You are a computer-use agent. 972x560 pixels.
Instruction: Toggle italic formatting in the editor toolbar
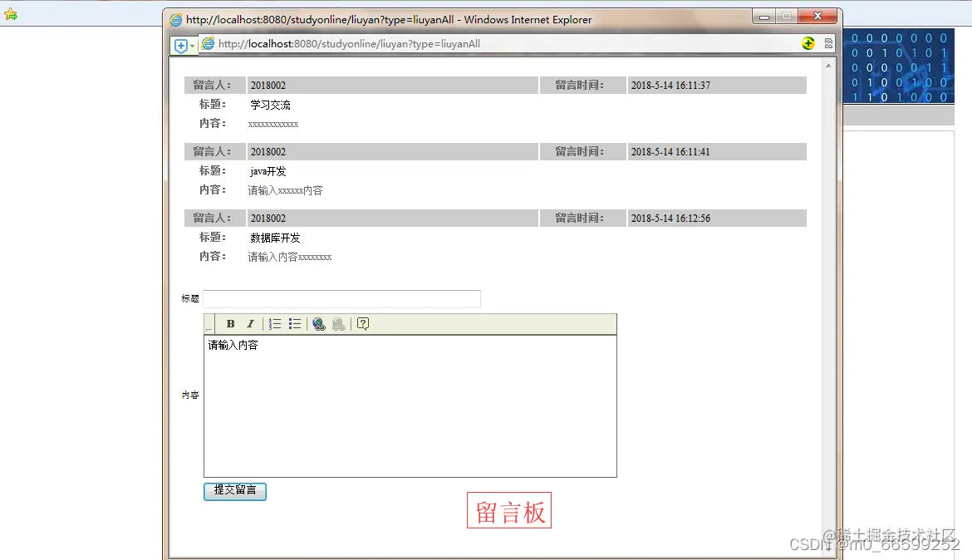[250, 324]
